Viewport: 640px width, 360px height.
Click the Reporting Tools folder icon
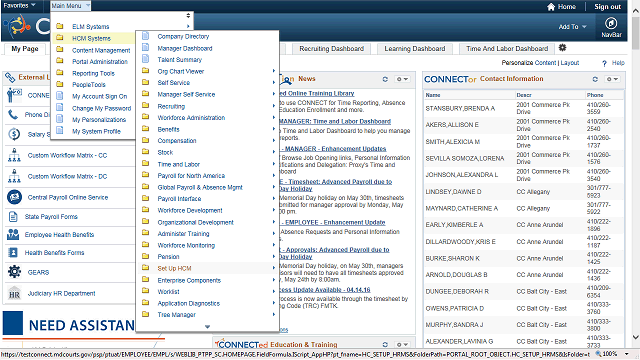point(60,73)
